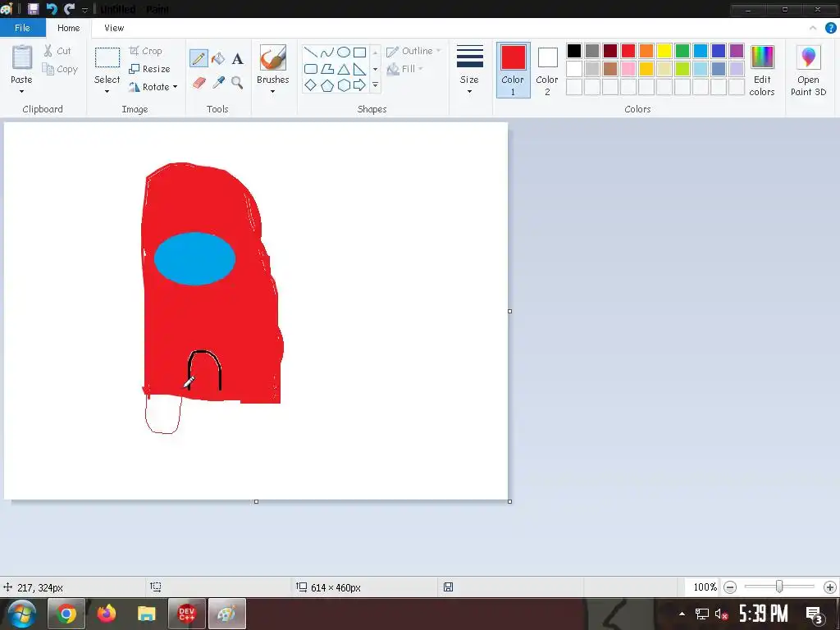Choose the Polygon shape
The image size is (840, 630).
pyautogui.click(x=326, y=69)
